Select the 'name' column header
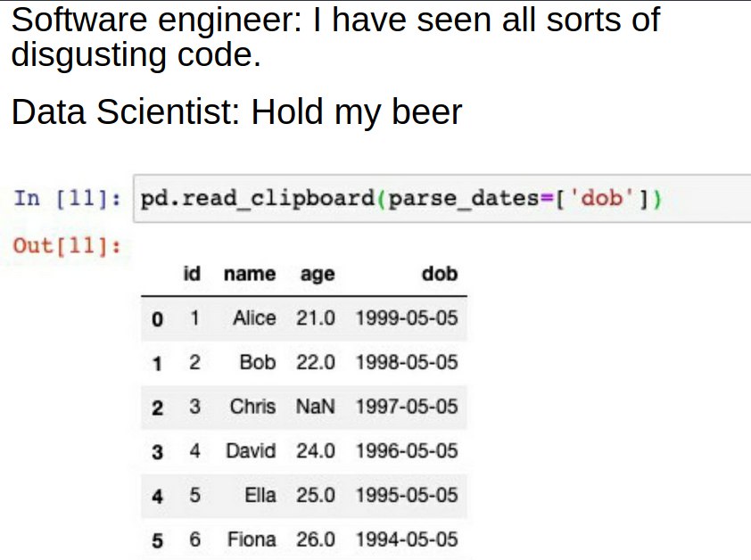Viewport: 751px width, 560px height. coord(250,274)
